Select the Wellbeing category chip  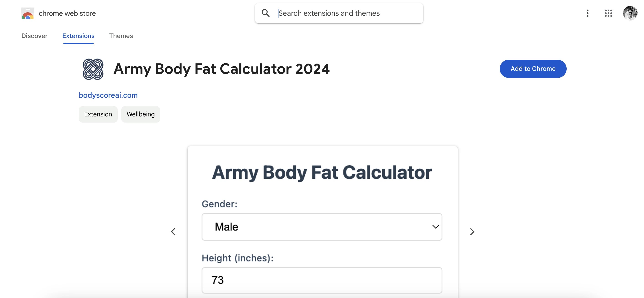click(140, 114)
